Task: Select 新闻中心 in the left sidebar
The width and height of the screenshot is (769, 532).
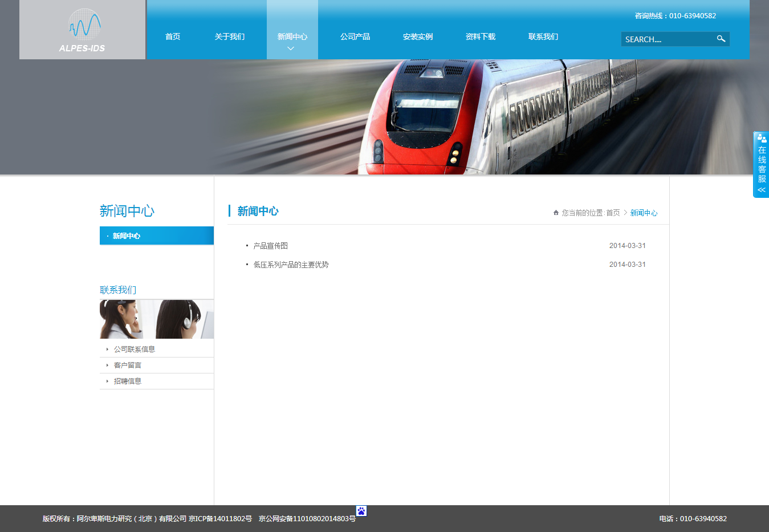Action: pyautogui.click(x=127, y=235)
